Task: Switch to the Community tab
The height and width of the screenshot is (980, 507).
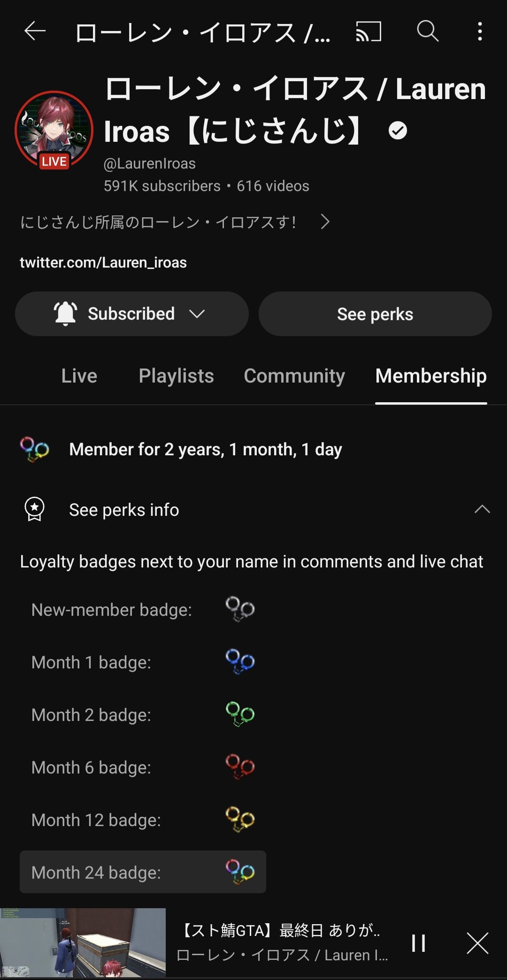Action: click(x=294, y=376)
